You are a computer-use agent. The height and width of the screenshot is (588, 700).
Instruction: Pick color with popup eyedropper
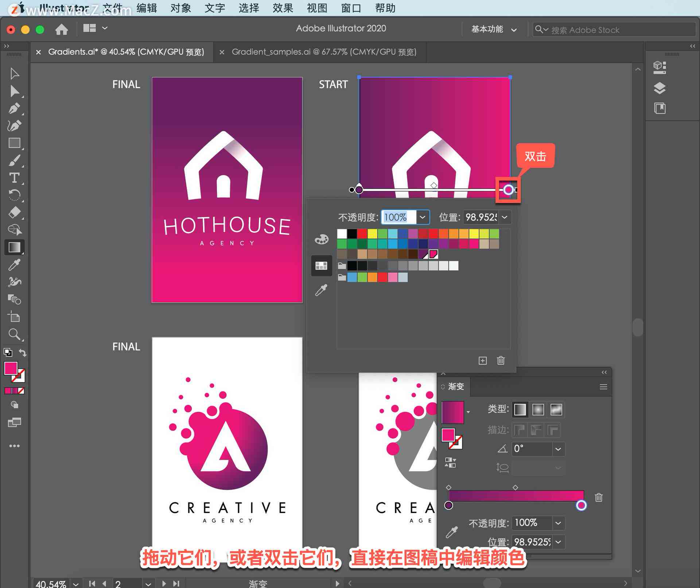click(321, 290)
